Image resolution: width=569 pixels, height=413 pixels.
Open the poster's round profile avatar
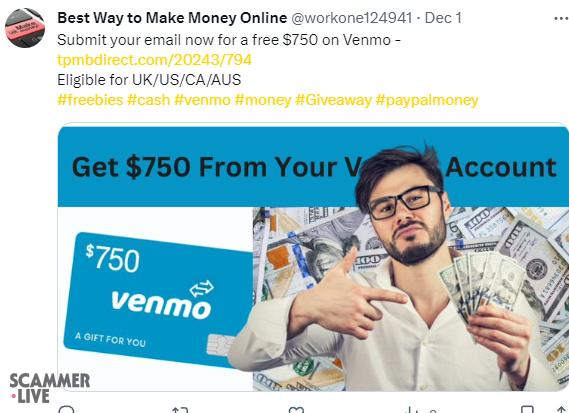(25, 28)
